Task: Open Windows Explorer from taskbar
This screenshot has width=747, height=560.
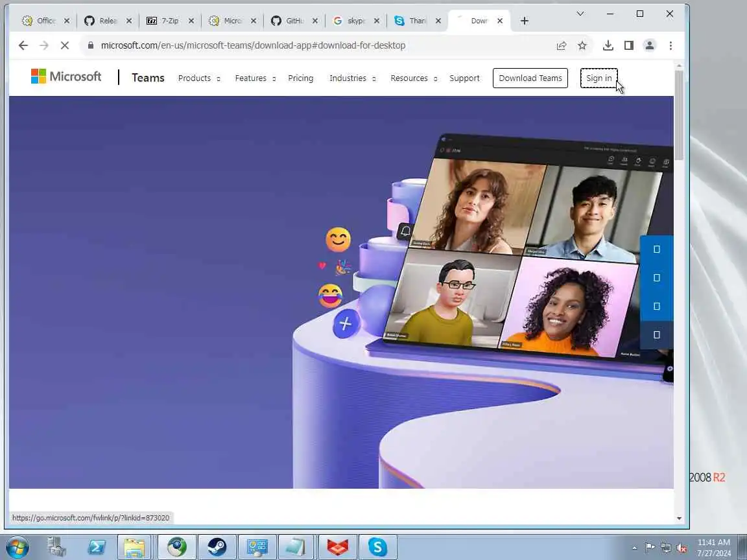Action: [x=134, y=547]
